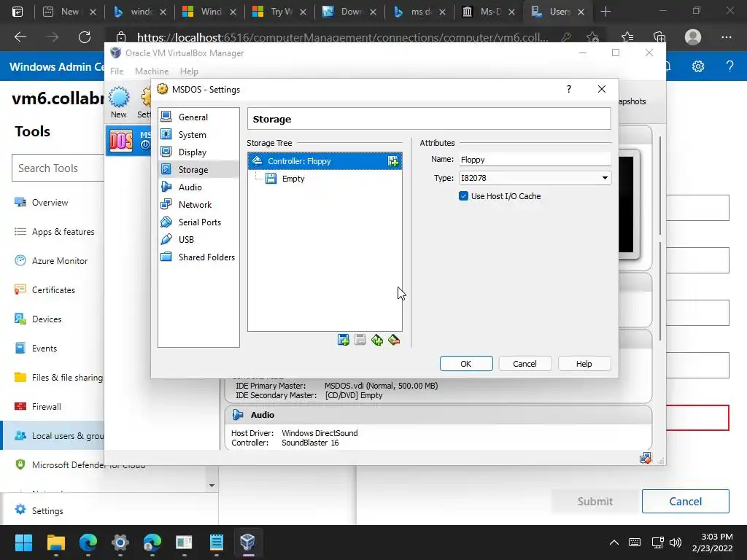Click the Admin Center settings gear in header
Image resolution: width=747 pixels, height=560 pixels.
698,66
